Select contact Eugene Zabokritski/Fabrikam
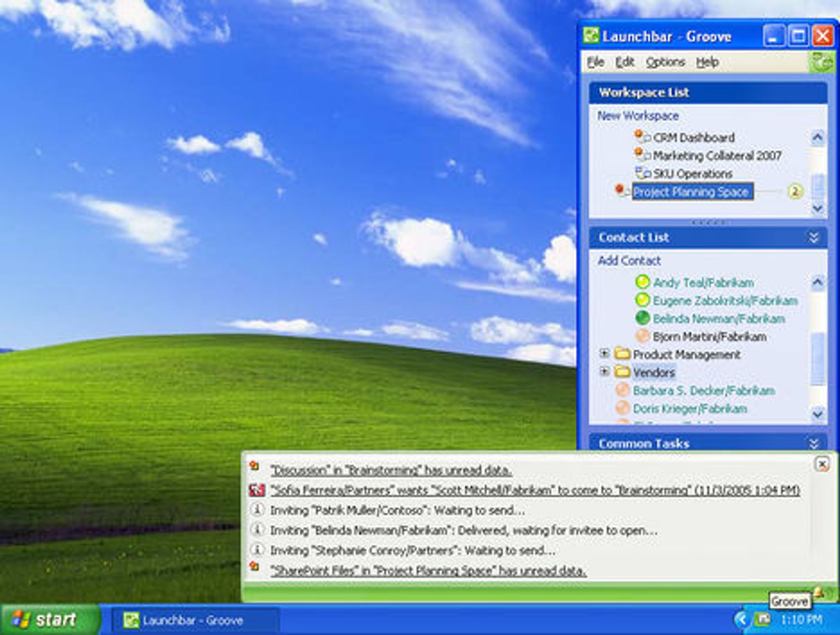The image size is (840, 635). (x=725, y=300)
